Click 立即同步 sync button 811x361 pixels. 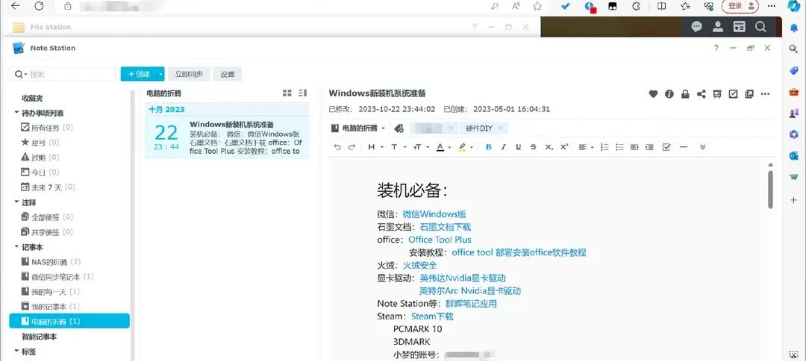[x=189, y=74]
